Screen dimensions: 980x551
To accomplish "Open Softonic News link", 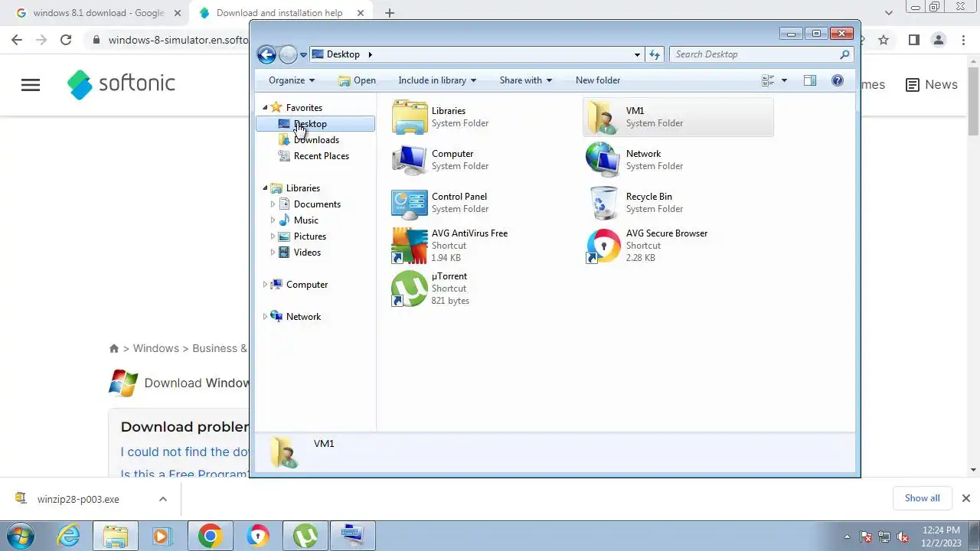I will click(x=931, y=85).
